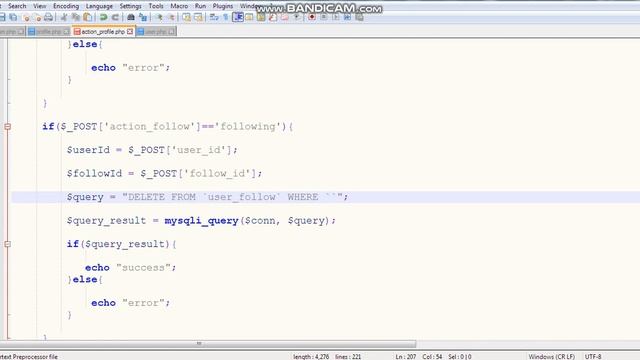Collapse the if($query_result) fold marker
Viewport: 640px width, 360px height.
(x=7, y=244)
